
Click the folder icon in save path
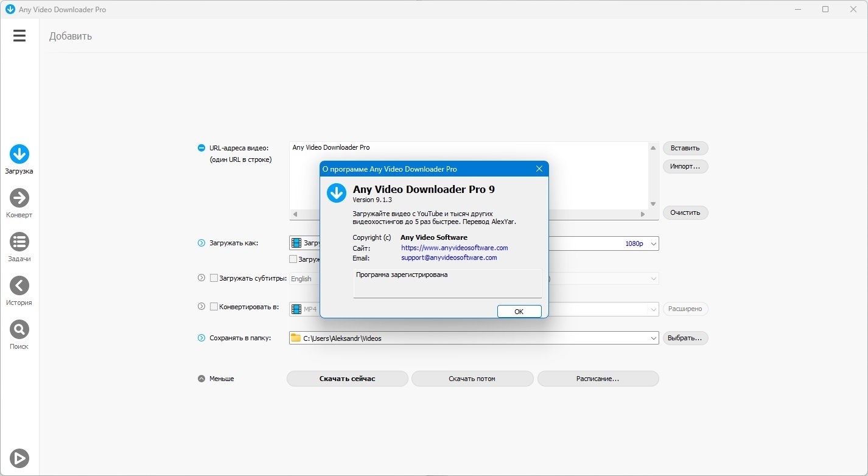tap(296, 338)
